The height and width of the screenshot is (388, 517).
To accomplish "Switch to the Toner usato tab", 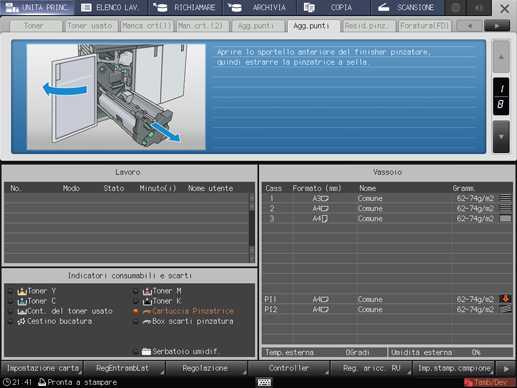I will (90, 26).
